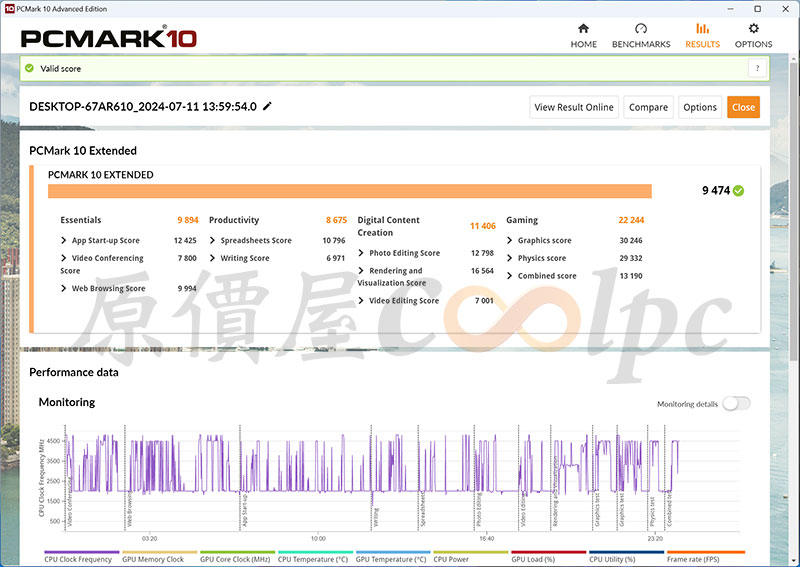Select CPU Temperature legend swatch
This screenshot has height=567, width=800.
point(315,552)
